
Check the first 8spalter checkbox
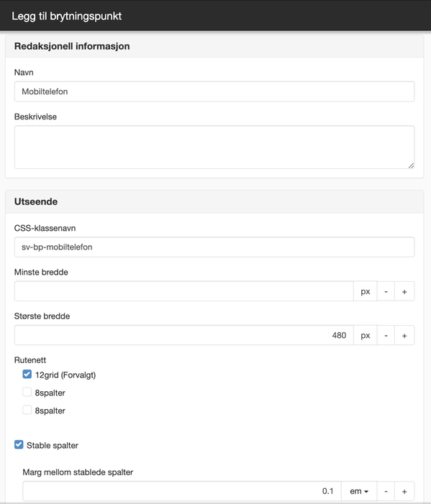tap(27, 392)
